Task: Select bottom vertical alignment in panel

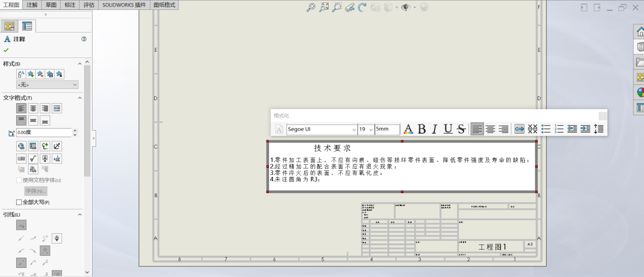Action: (45, 120)
